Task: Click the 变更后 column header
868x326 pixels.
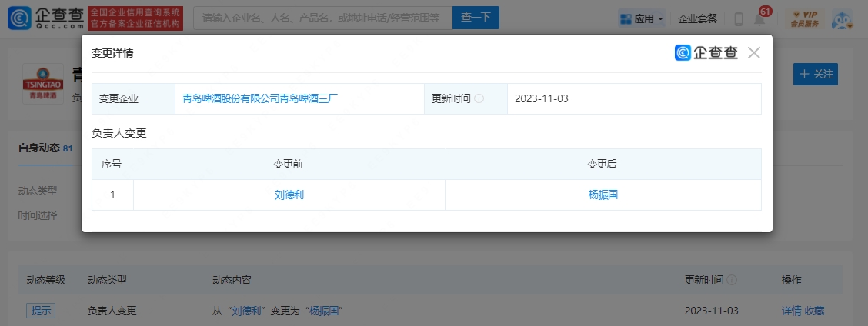Action: [603, 165]
